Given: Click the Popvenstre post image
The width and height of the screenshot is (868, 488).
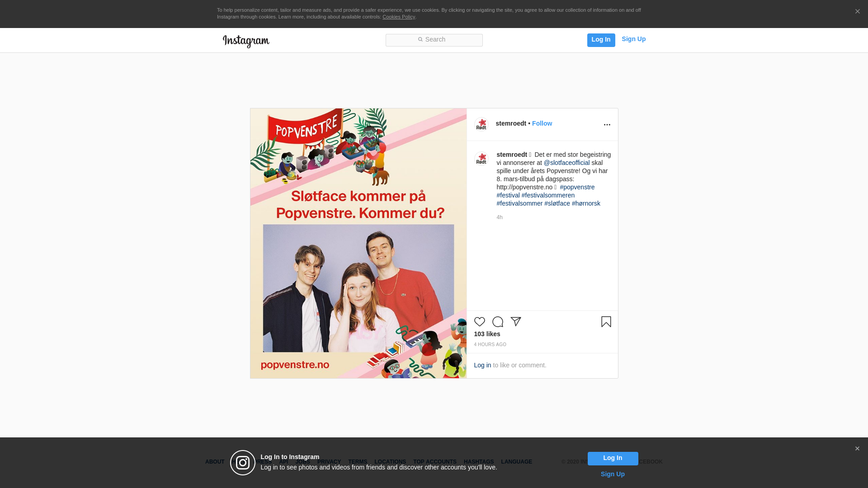Looking at the screenshot, I should 358,243.
